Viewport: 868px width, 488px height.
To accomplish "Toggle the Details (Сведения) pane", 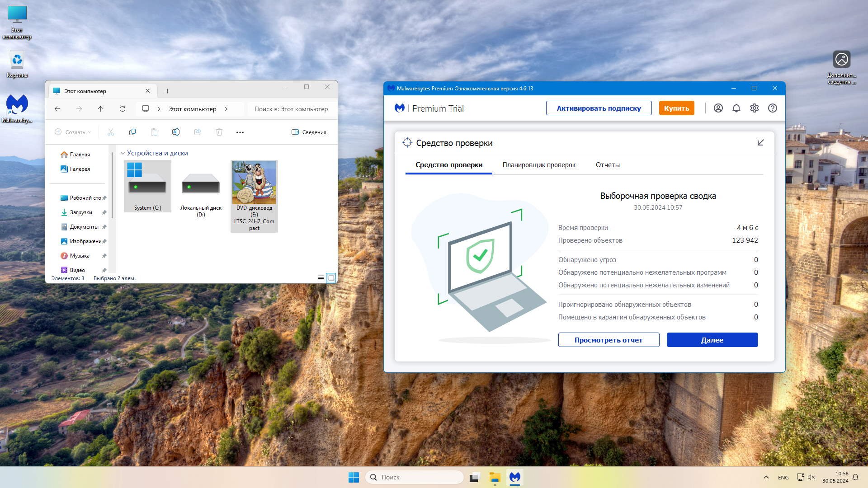I will point(309,132).
